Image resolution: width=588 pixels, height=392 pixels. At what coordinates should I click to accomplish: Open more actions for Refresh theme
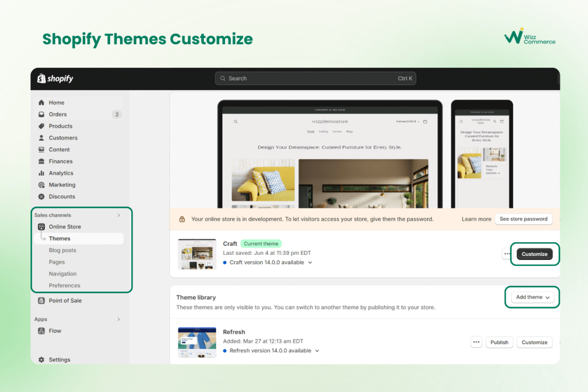(476, 342)
